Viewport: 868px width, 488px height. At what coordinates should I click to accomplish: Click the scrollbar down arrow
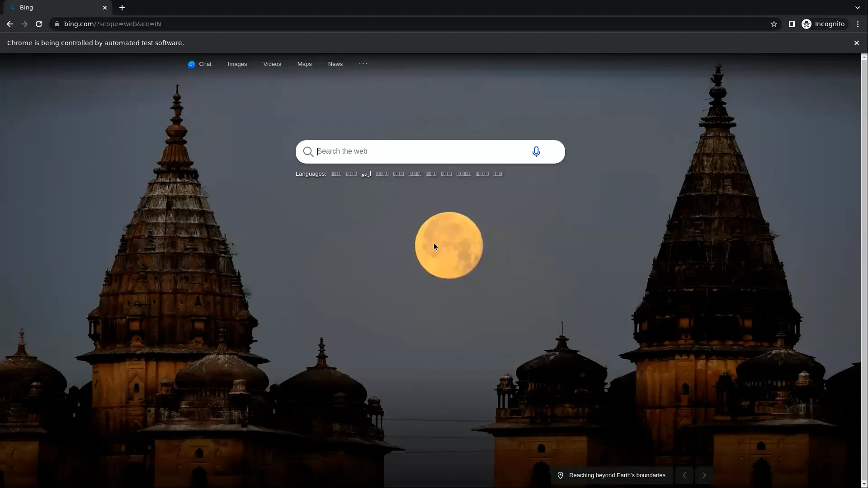point(864,484)
